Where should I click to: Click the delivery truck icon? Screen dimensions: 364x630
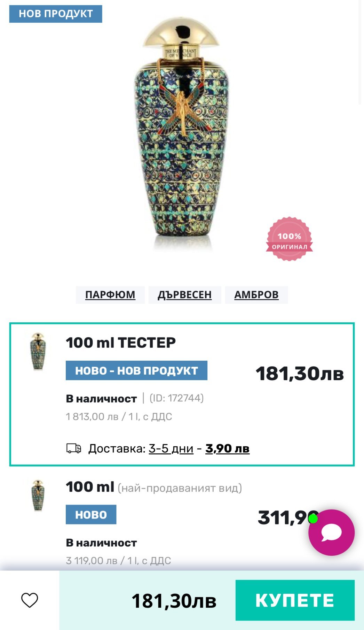[74, 448]
